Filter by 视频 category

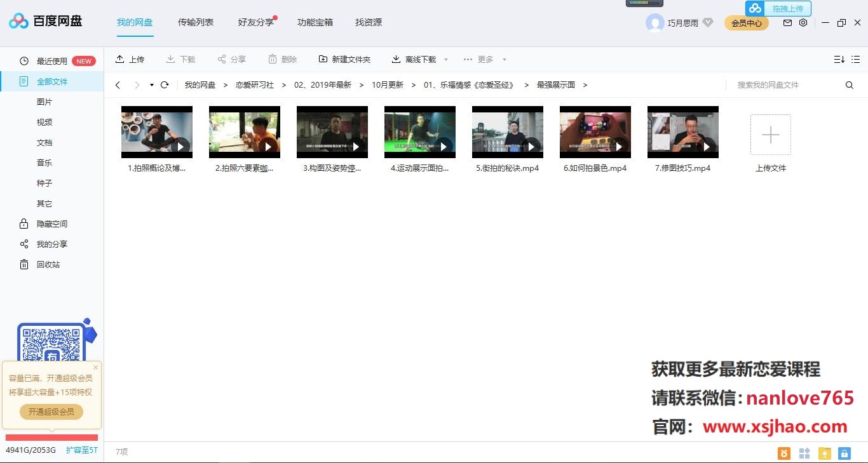point(44,122)
